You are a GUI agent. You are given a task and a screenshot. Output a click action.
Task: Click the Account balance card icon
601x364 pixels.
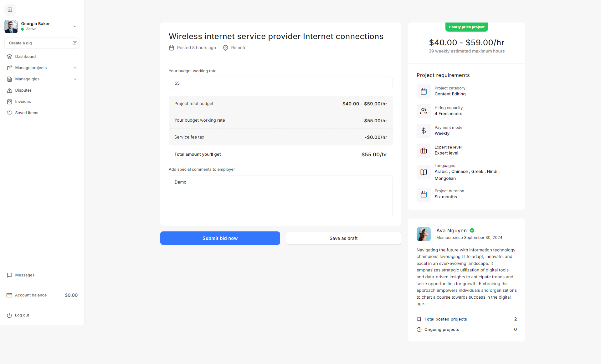click(x=9, y=295)
